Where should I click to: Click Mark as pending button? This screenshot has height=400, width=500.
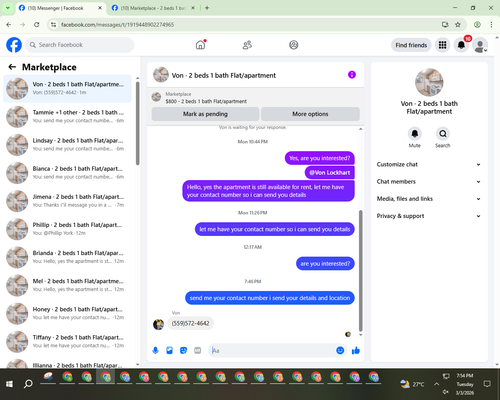(x=205, y=114)
